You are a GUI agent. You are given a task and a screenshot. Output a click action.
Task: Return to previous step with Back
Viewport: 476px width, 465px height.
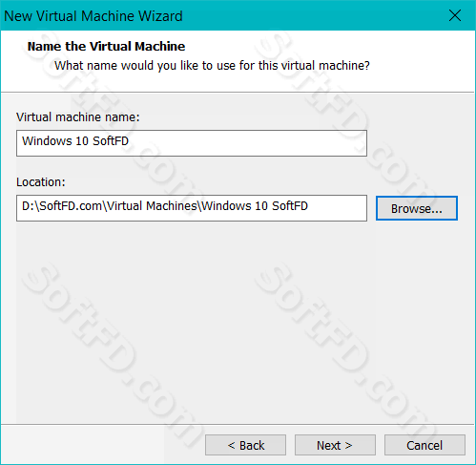[x=245, y=445]
